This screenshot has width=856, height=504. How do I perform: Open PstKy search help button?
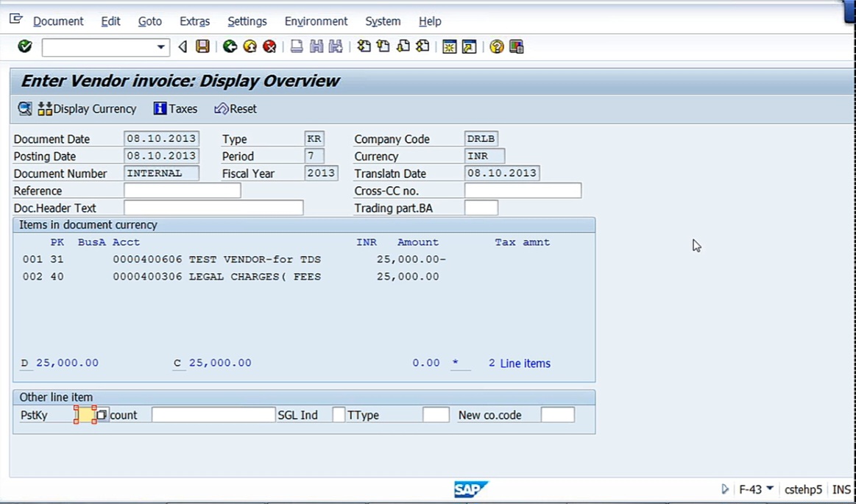pos(102,414)
